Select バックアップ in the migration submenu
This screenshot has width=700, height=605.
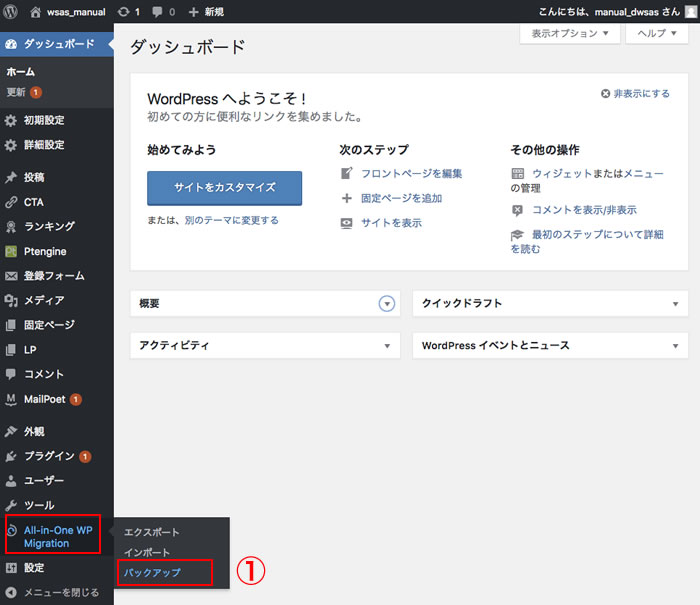(x=152, y=573)
